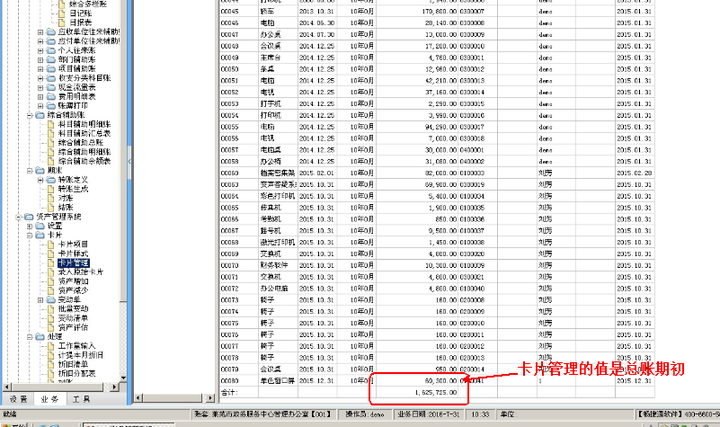Open 资产评估 in the tree

pyautogui.click(x=73, y=327)
